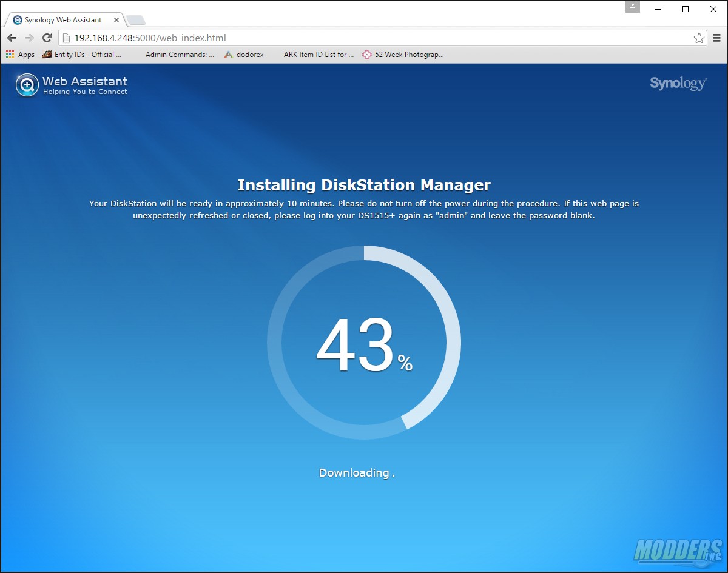This screenshot has height=573, width=728.
Task: Click the browser Back arrow
Action: tap(12, 38)
